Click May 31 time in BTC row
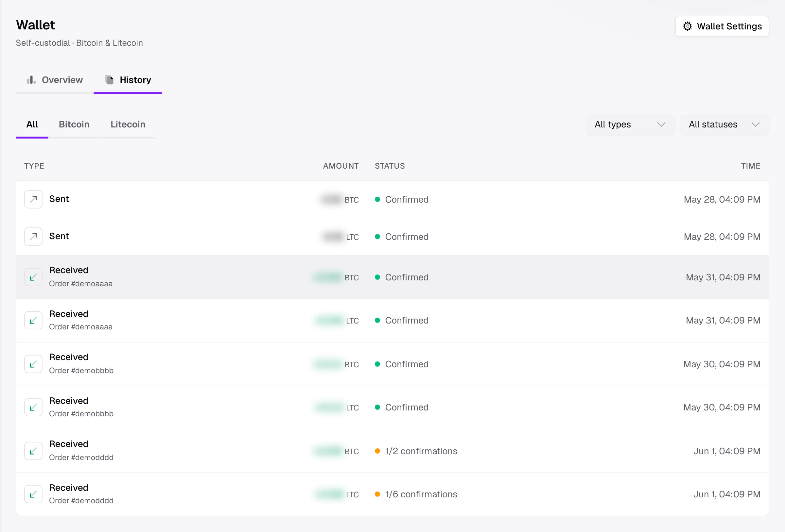785x532 pixels. click(723, 277)
